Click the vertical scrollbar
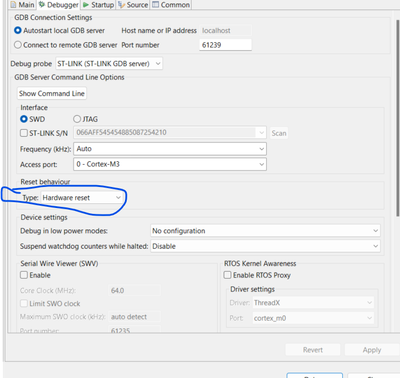Image resolution: width=400 pixels, height=378 pixels. pos(397,118)
